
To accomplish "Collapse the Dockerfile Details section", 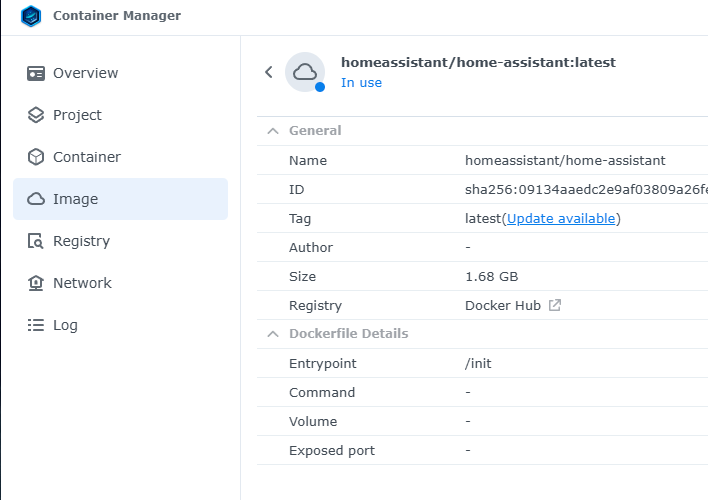I will click(272, 334).
